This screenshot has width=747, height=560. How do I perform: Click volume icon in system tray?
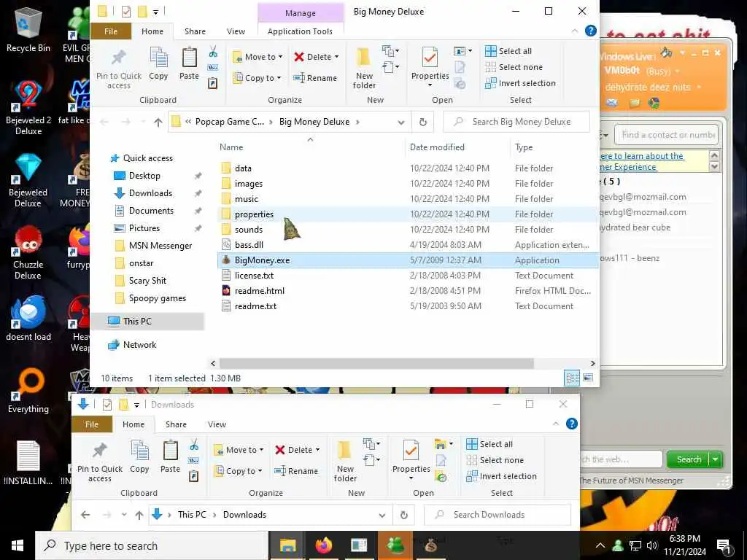(x=652, y=545)
